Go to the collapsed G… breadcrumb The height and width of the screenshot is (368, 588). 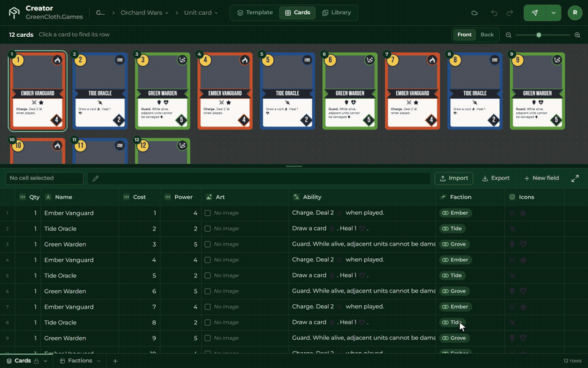tap(100, 13)
